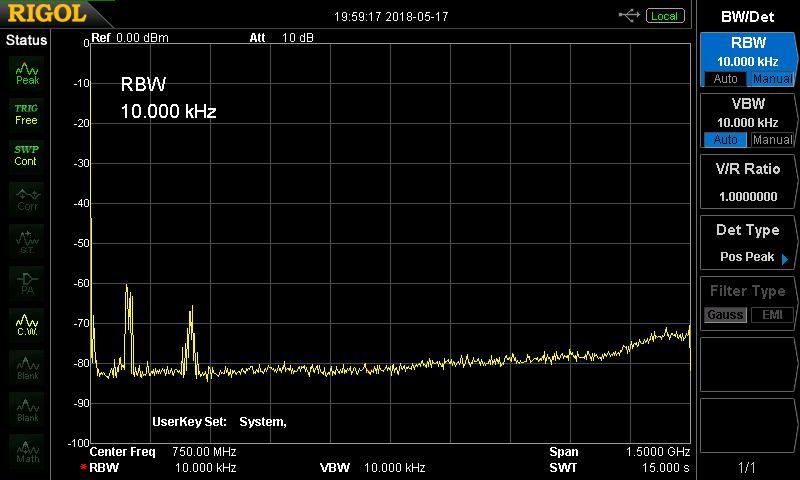Click the PA preamplifier icon
Screen dimensions: 800x480
(27, 283)
